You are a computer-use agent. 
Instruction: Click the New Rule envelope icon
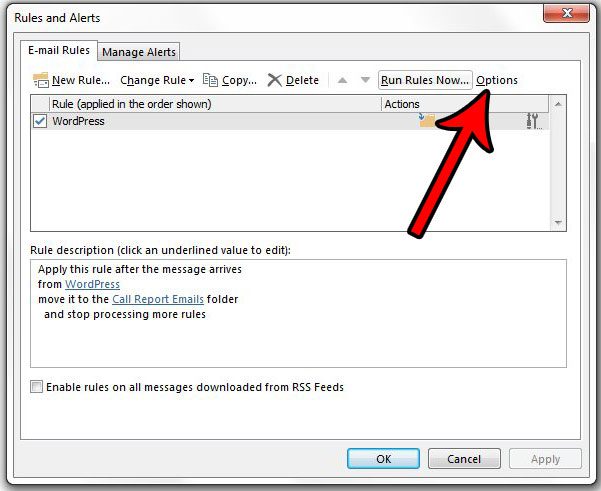tap(41, 80)
